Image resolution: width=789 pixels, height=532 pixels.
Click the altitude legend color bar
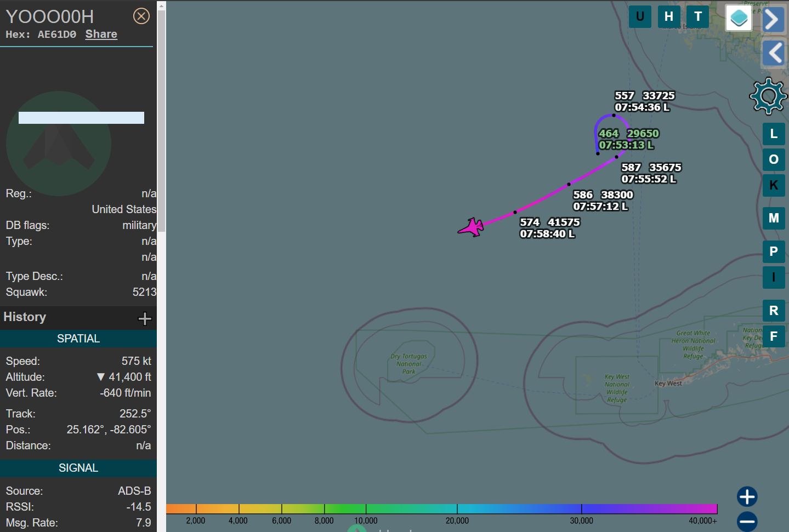[x=441, y=509]
